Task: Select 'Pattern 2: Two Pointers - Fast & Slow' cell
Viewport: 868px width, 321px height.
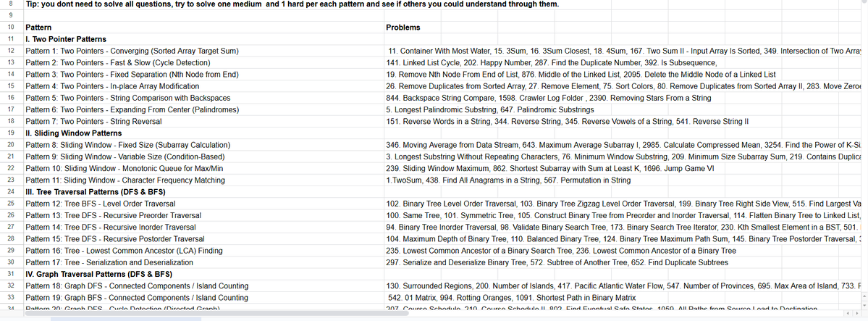Action: point(204,62)
